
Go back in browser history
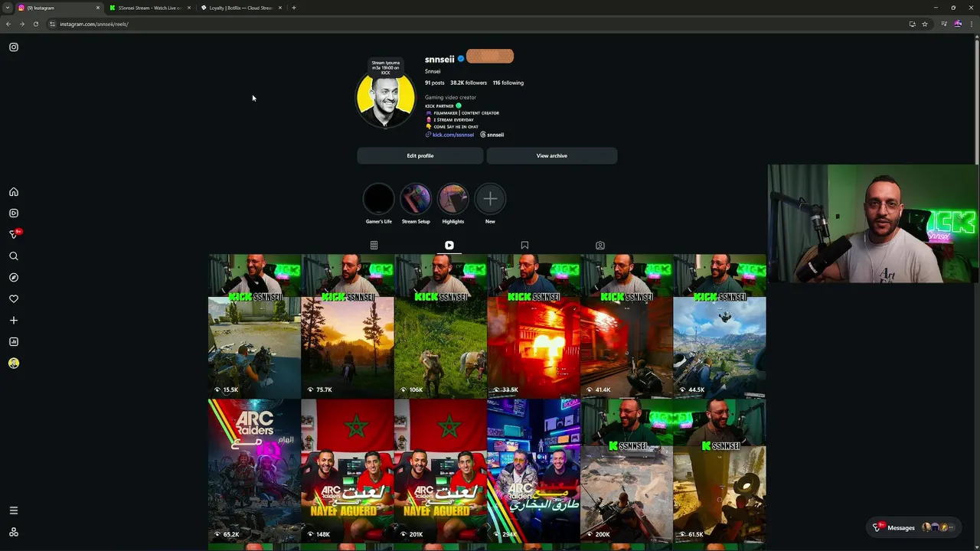click(8, 24)
